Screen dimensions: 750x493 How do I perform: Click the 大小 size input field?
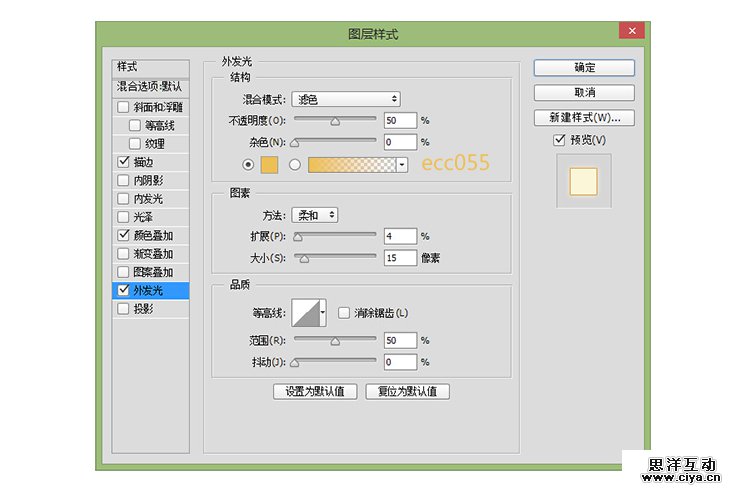[x=399, y=258]
